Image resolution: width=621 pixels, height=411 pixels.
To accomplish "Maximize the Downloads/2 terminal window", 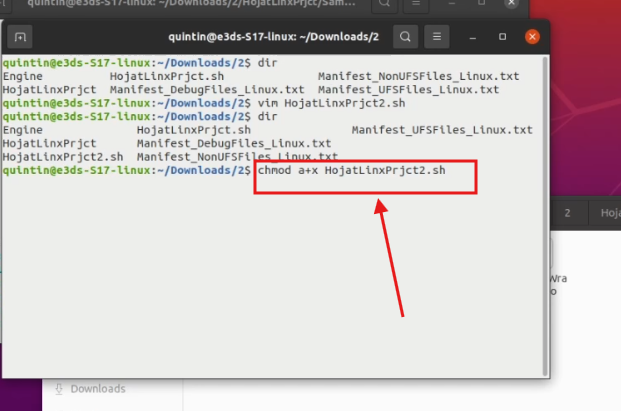I will [503, 38].
